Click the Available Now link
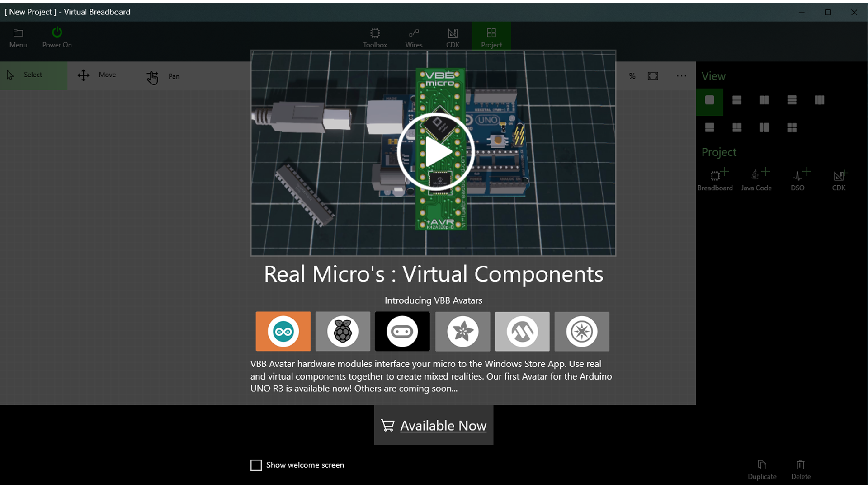This screenshot has height=488, width=868. (x=443, y=426)
